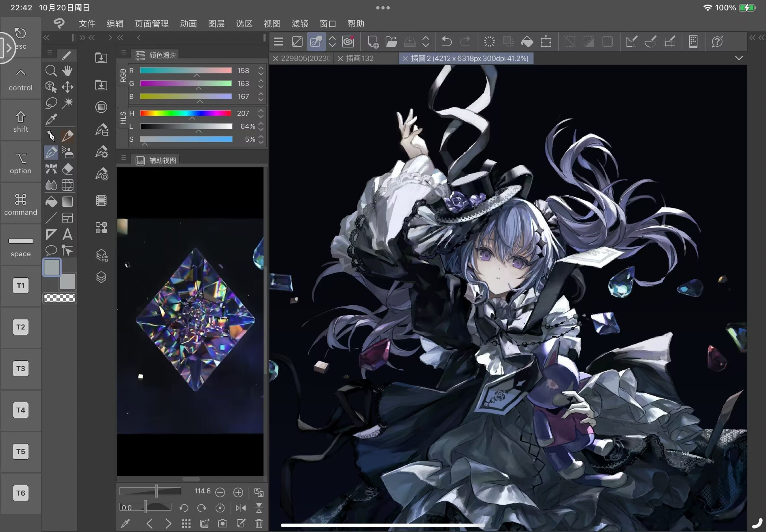Select the Balloon speech bubble tool
766x532 pixels.
pyautogui.click(x=51, y=250)
